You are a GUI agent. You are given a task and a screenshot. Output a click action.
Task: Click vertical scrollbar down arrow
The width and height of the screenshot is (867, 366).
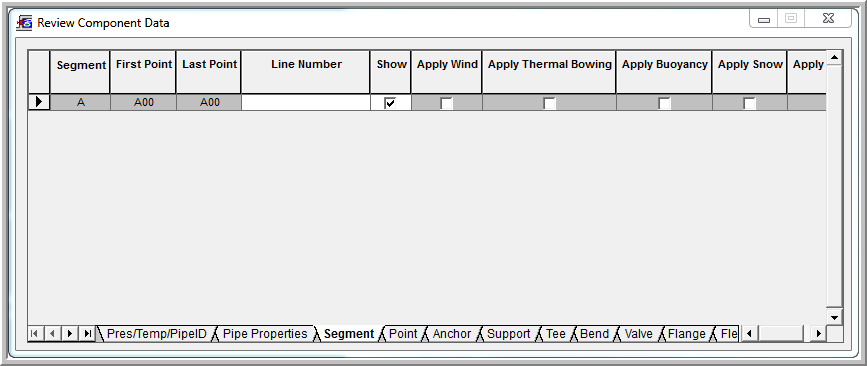(x=834, y=317)
